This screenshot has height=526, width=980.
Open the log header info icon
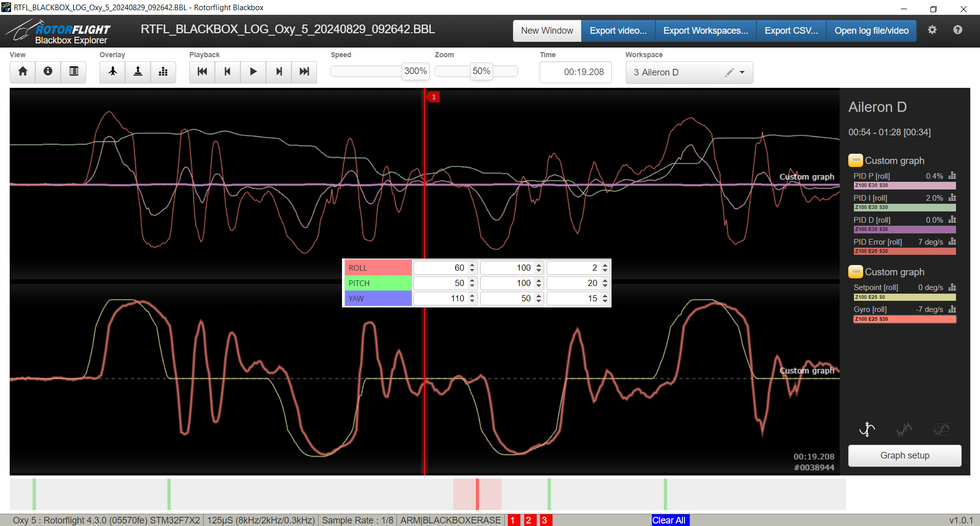pos(48,71)
